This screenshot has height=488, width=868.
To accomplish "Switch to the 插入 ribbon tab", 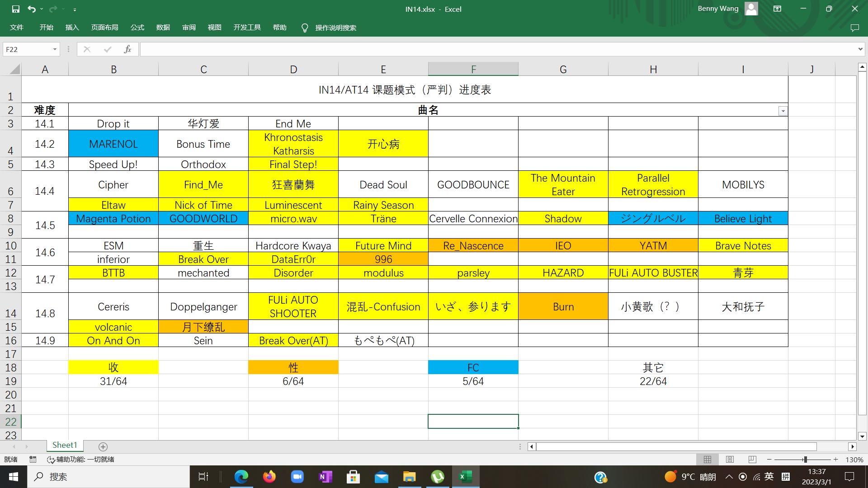I will pyautogui.click(x=72, y=28).
